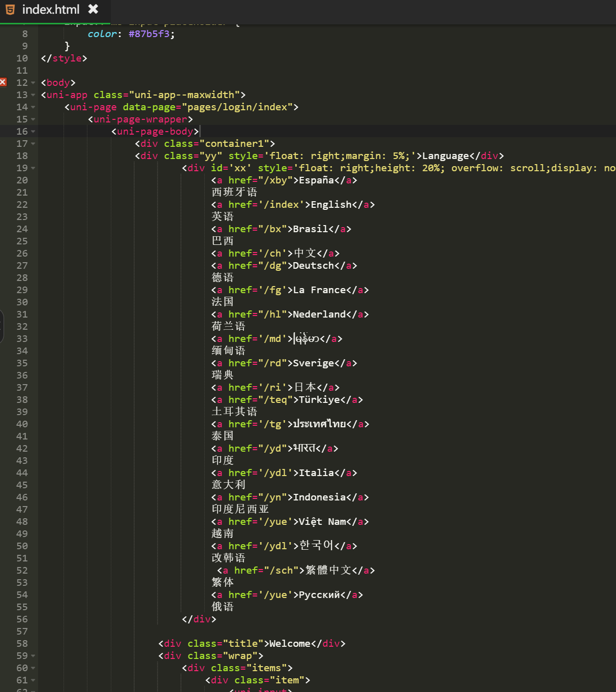The width and height of the screenshot is (616, 692).
Task: Collapse the uni-page block at line 14
Action: (33, 107)
